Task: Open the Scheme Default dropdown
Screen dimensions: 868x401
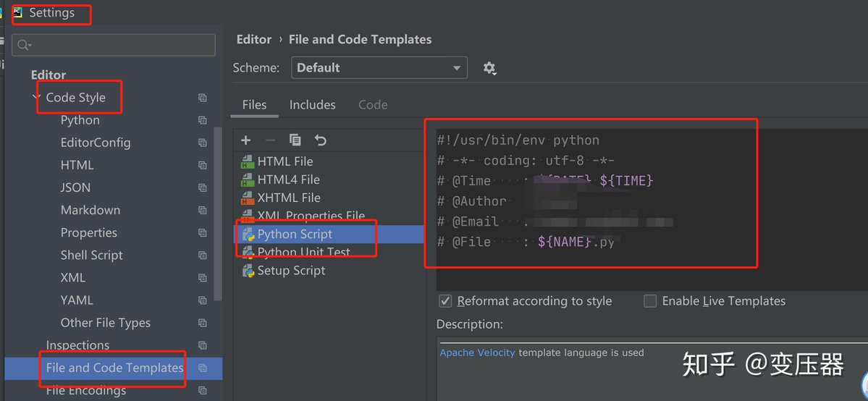Action: coord(379,68)
